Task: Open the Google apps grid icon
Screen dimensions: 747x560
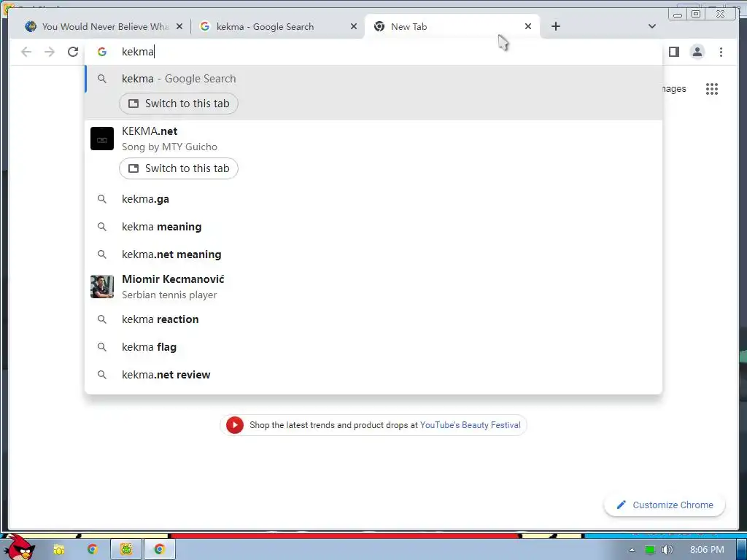Action: click(x=712, y=88)
